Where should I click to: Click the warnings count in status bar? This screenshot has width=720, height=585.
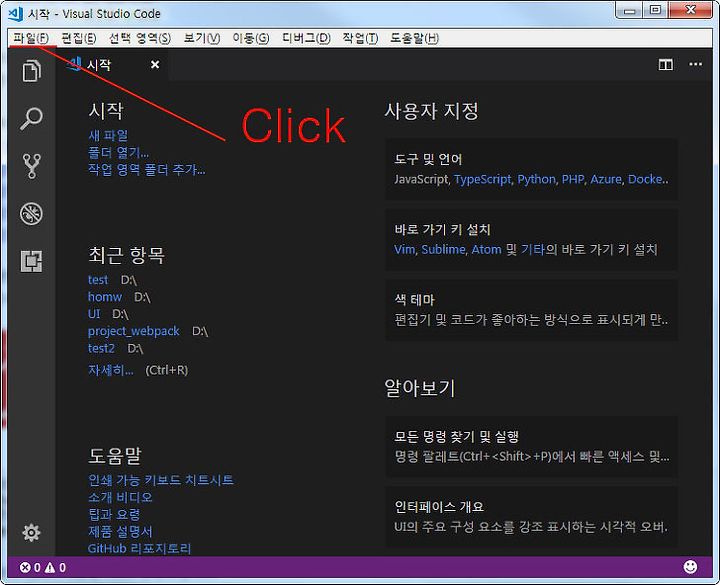click(56, 568)
